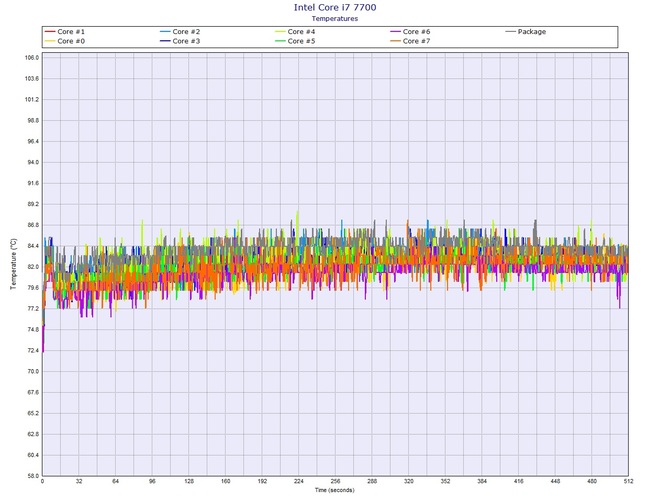Screen dimensions: 670x502
Task: Click the 84.4 y-axis value
Action: point(32,246)
